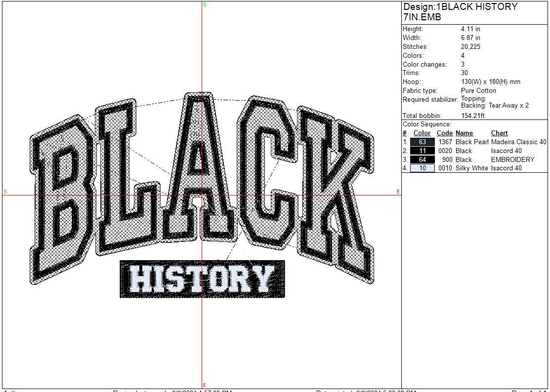
Task: Click the letter K in the BLACK design
Action: (x=336, y=193)
